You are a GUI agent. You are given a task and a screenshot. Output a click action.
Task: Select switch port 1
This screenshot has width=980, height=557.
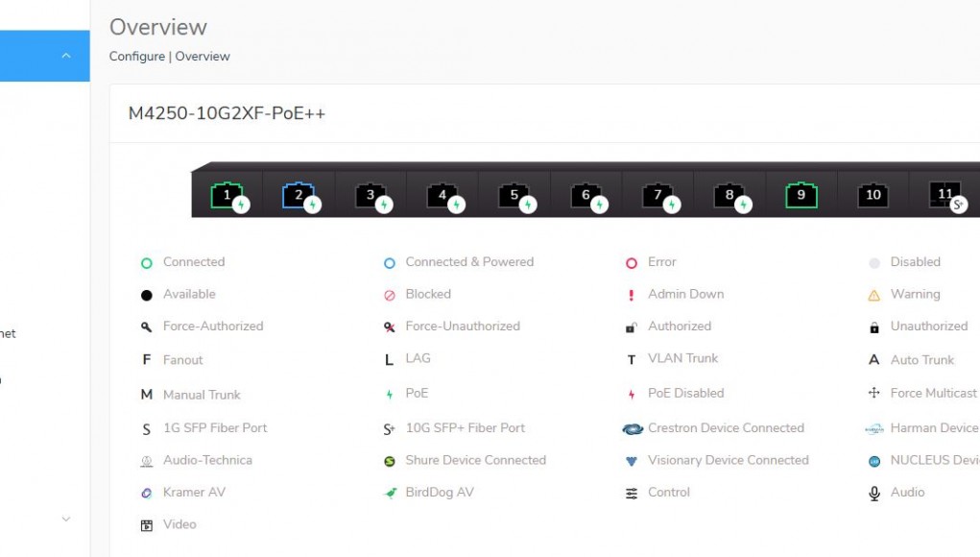coord(227,196)
